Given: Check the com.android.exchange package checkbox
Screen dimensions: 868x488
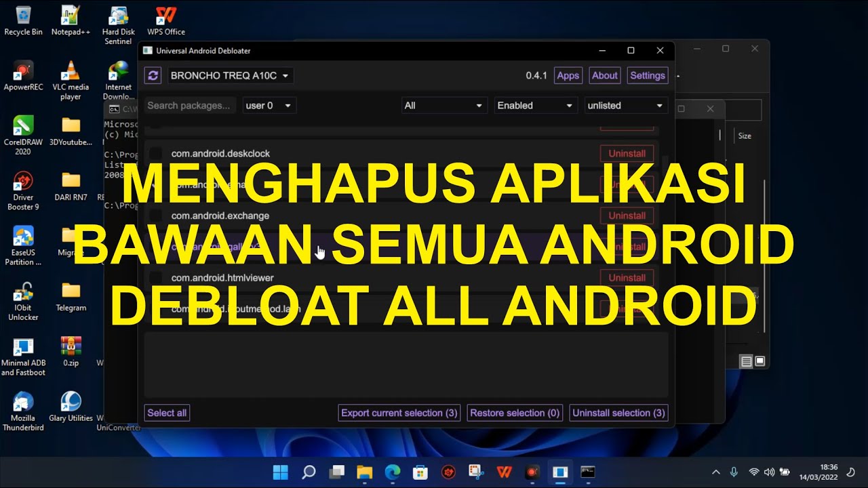Looking at the screenshot, I should 155,216.
